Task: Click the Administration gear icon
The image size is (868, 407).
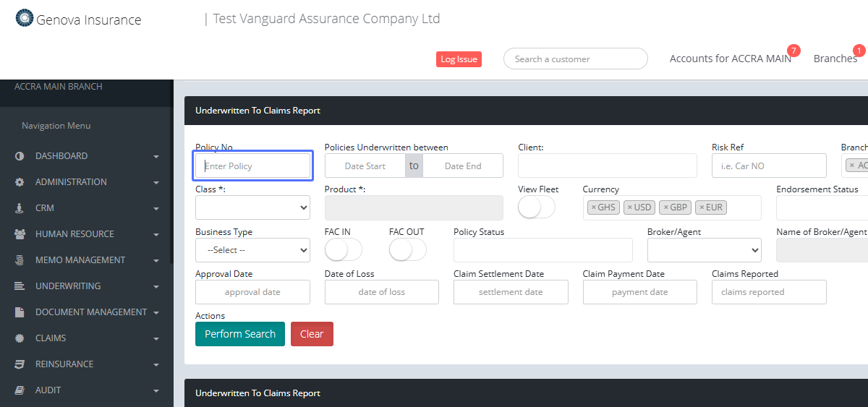Action: 20,182
